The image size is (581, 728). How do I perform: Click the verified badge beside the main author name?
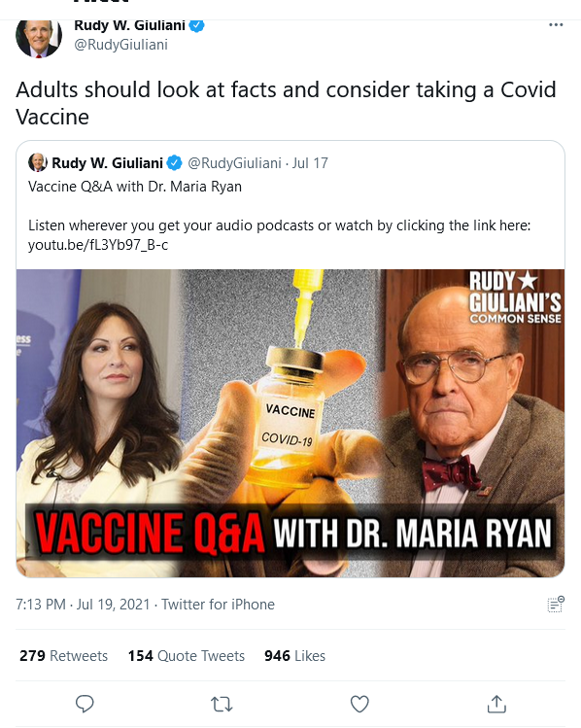(x=197, y=25)
